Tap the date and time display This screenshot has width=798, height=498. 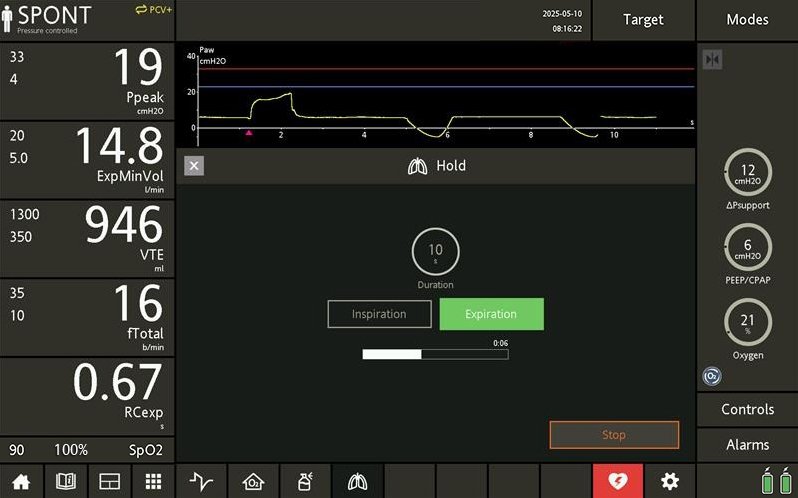(562, 21)
